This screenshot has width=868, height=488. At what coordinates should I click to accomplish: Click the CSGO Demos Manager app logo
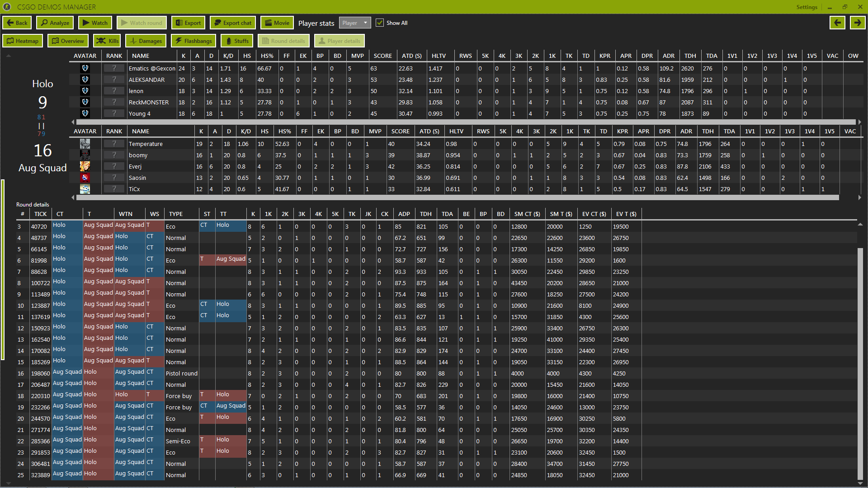[x=7, y=7]
